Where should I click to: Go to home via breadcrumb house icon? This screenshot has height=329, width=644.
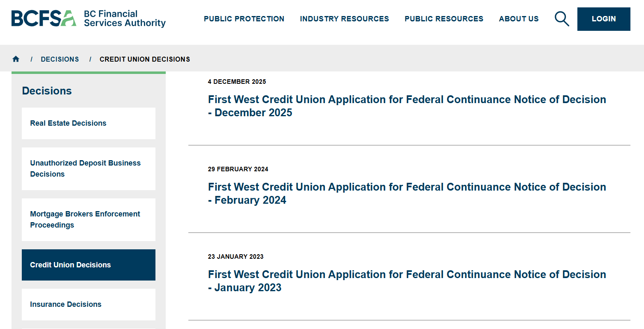pos(16,59)
